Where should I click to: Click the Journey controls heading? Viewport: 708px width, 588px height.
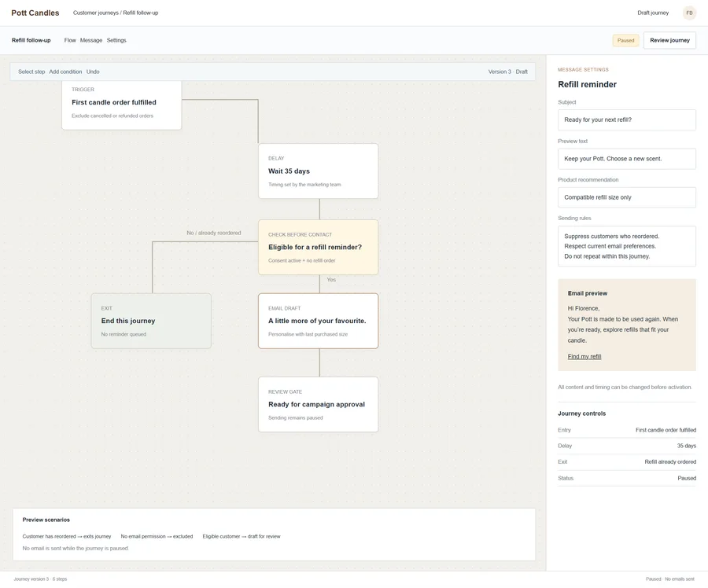[x=581, y=413]
